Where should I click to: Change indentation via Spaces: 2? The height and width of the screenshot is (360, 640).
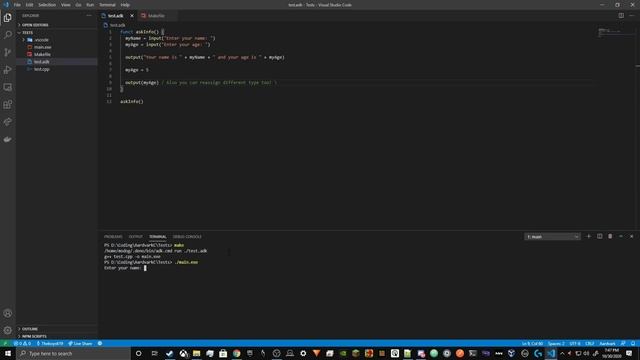pos(556,344)
